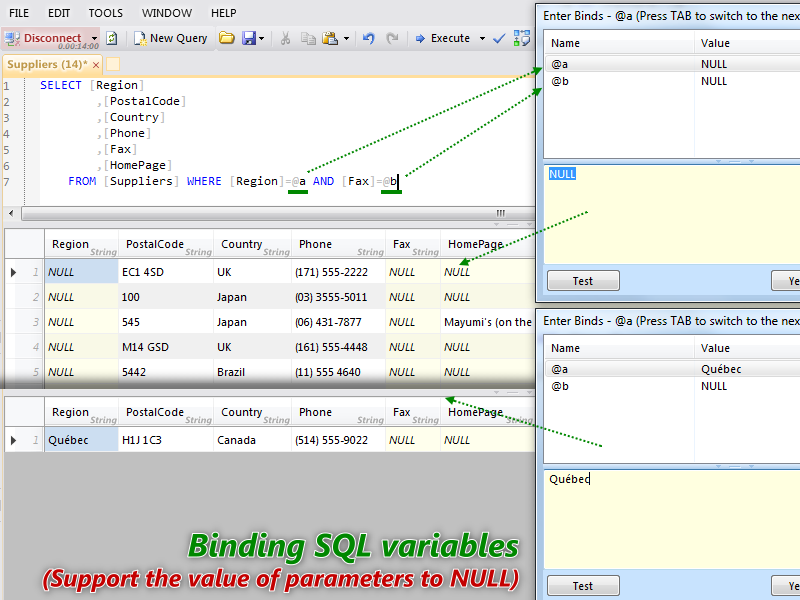
Task: Select the Mayumi's (on the homepage cell
Action: [487, 322]
